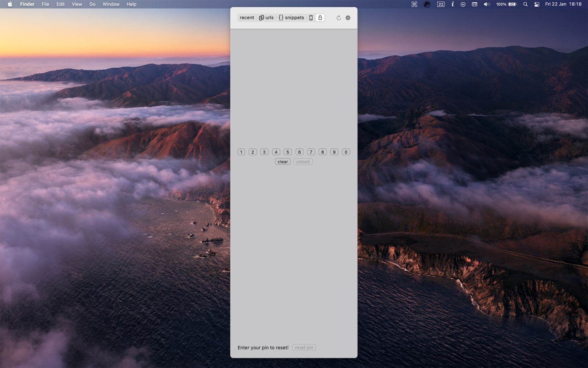
Task: Tap pin digit 7
Action: pyautogui.click(x=311, y=152)
